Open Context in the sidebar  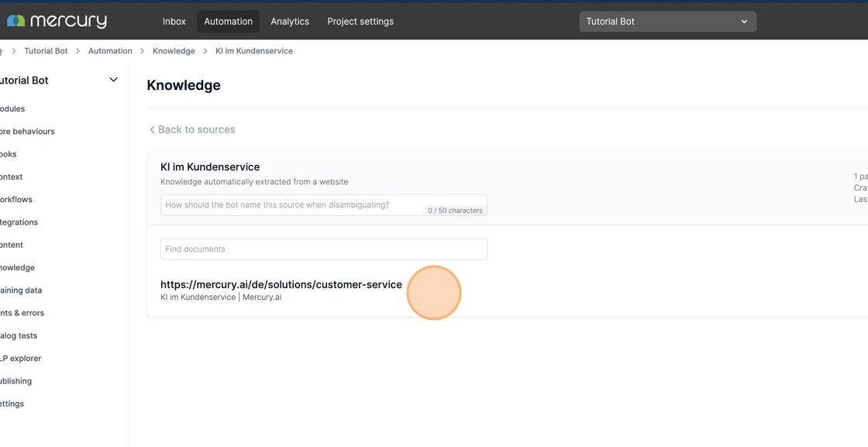(x=11, y=177)
